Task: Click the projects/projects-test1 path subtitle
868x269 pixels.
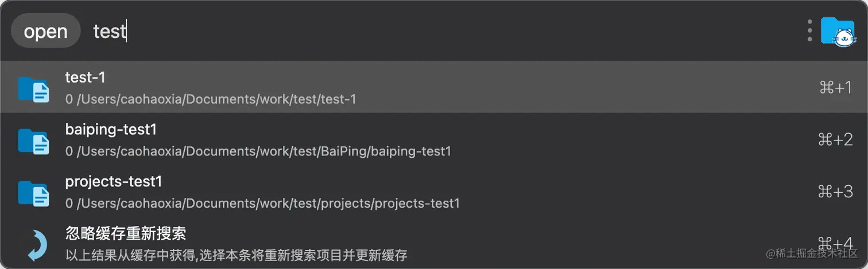Action: click(262, 204)
